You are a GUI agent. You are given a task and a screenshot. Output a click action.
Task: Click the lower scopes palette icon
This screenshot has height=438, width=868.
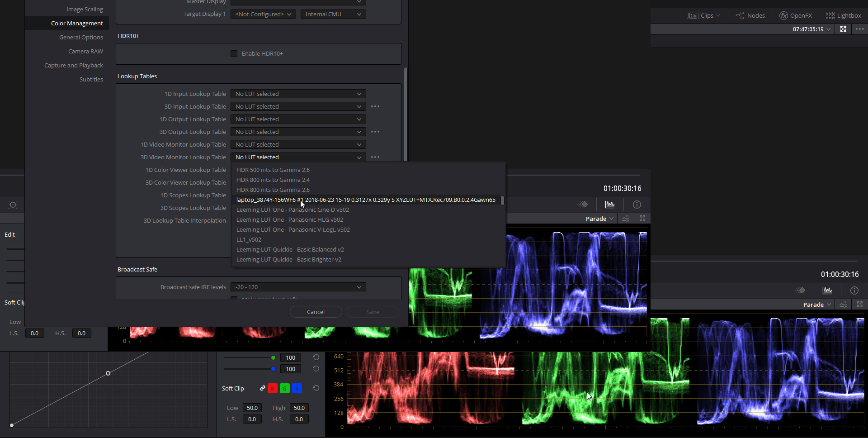[827, 290]
